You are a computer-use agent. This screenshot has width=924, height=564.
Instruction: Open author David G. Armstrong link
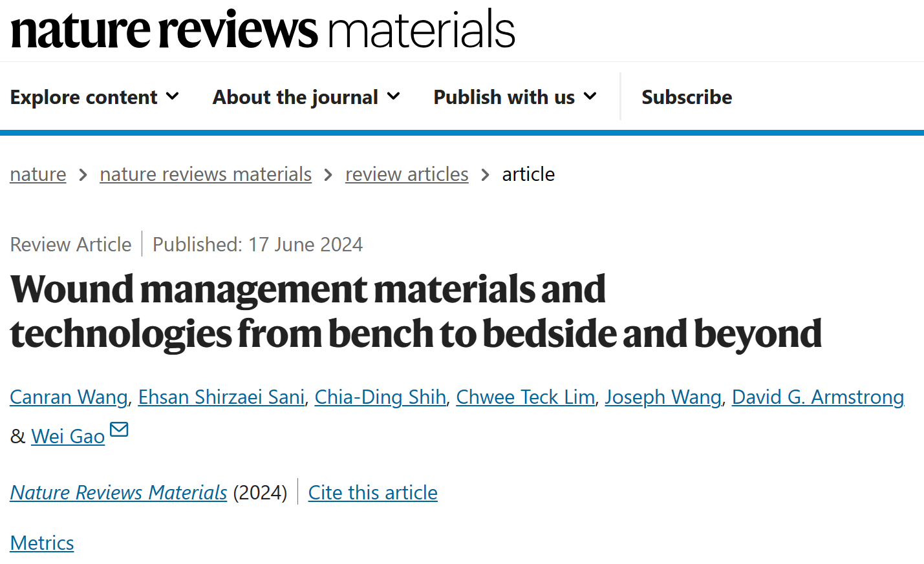point(818,397)
